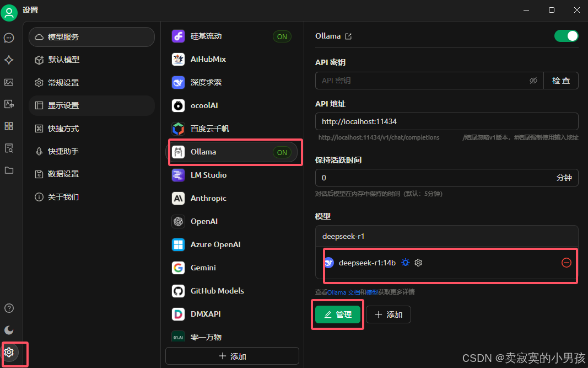
Task: Open 快捷方式 settings section
Action: [91, 129]
